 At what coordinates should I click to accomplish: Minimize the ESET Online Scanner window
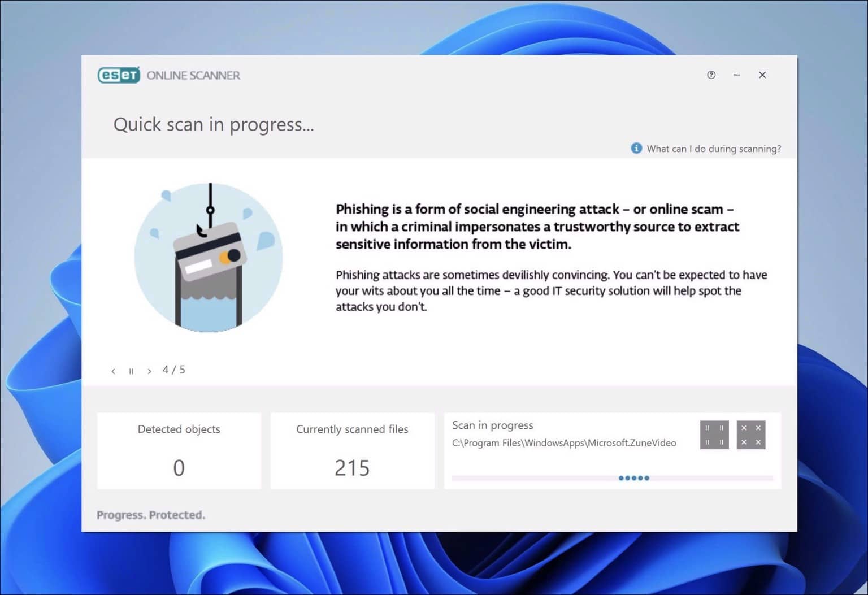click(x=737, y=75)
